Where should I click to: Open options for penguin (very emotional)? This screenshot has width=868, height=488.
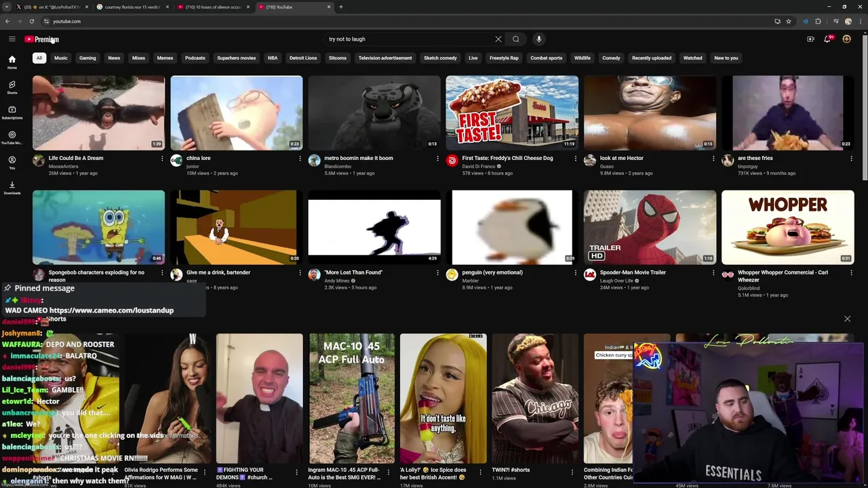coord(576,272)
